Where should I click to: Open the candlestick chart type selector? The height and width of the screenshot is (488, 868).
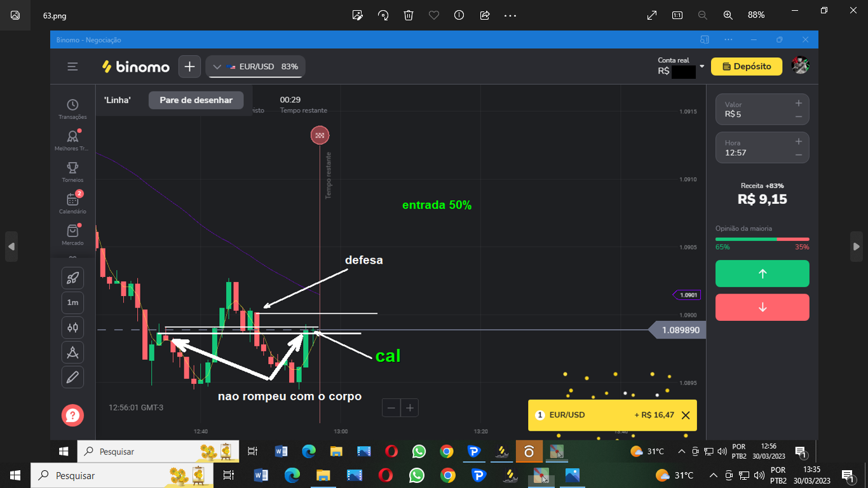click(x=72, y=327)
